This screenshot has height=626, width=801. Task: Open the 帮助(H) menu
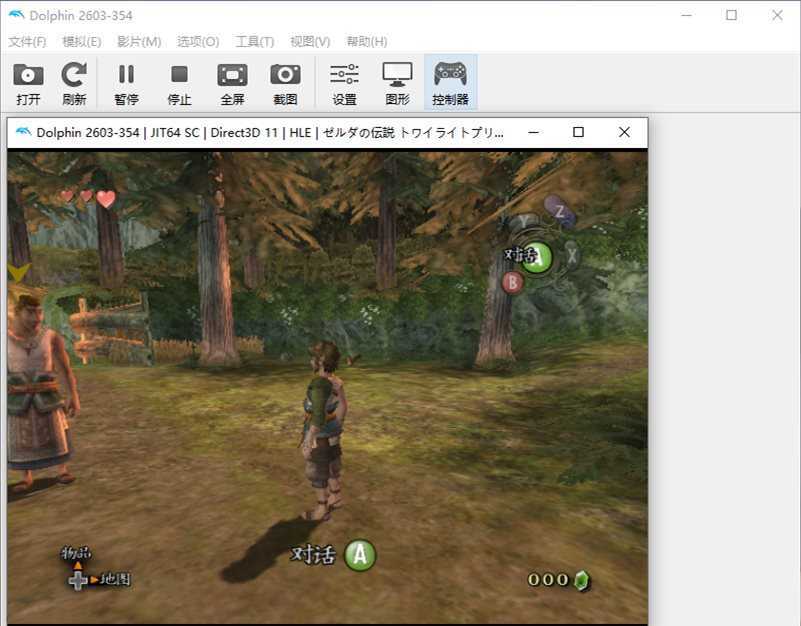(367, 41)
